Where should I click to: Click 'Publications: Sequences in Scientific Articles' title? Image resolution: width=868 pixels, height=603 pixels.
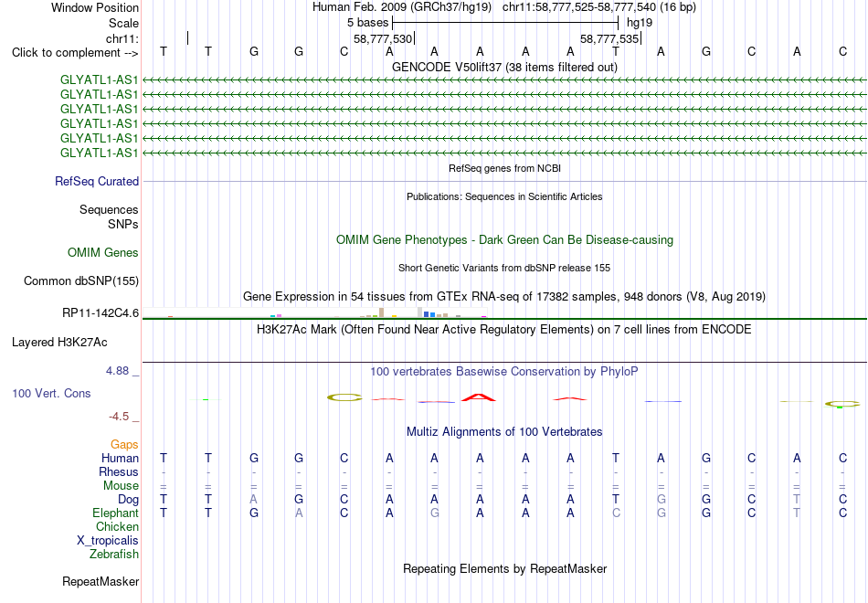pyautogui.click(x=504, y=196)
